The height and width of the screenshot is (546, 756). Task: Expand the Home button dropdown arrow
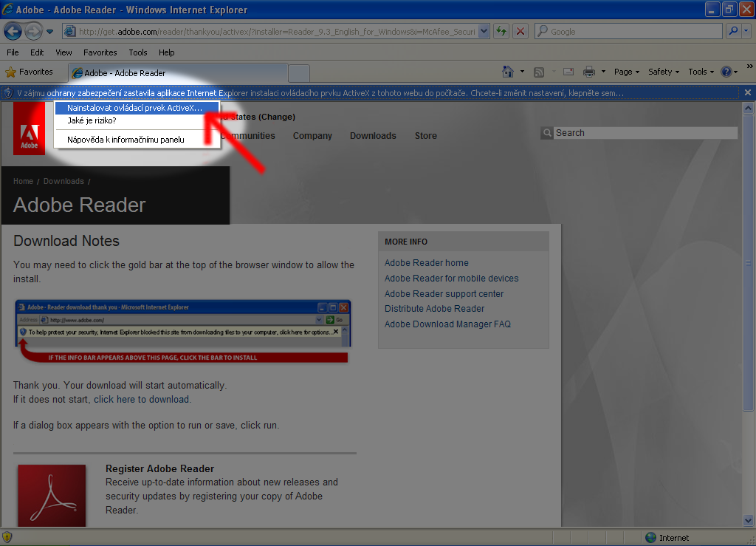coord(522,72)
